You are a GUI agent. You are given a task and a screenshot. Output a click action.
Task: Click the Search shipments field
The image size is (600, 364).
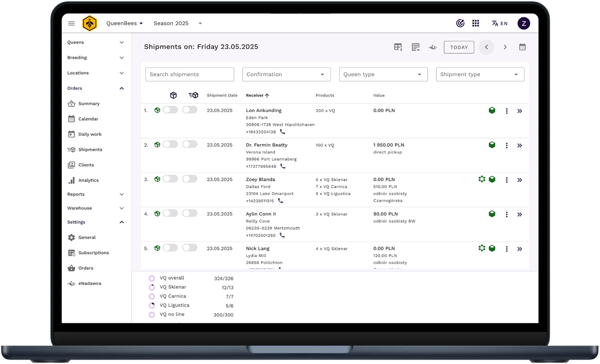(189, 74)
